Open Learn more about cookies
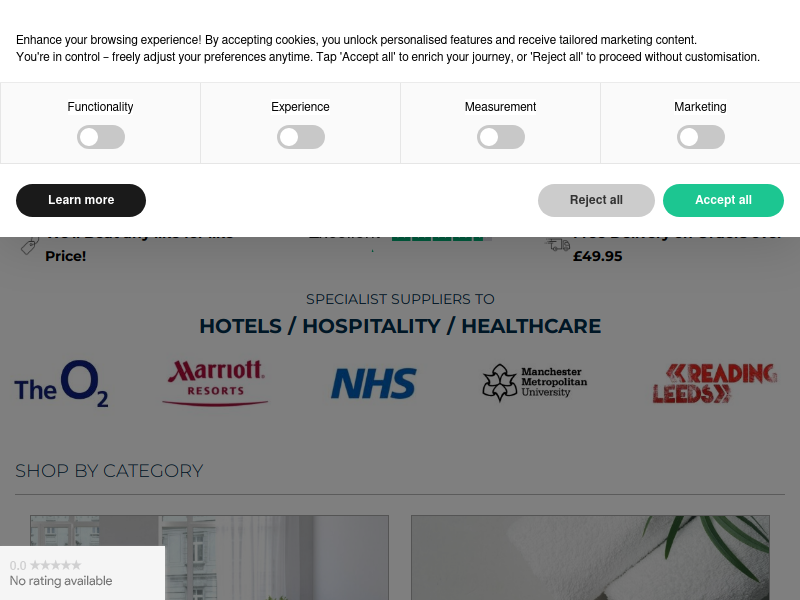Viewport: 800px width, 600px height. pos(81,200)
